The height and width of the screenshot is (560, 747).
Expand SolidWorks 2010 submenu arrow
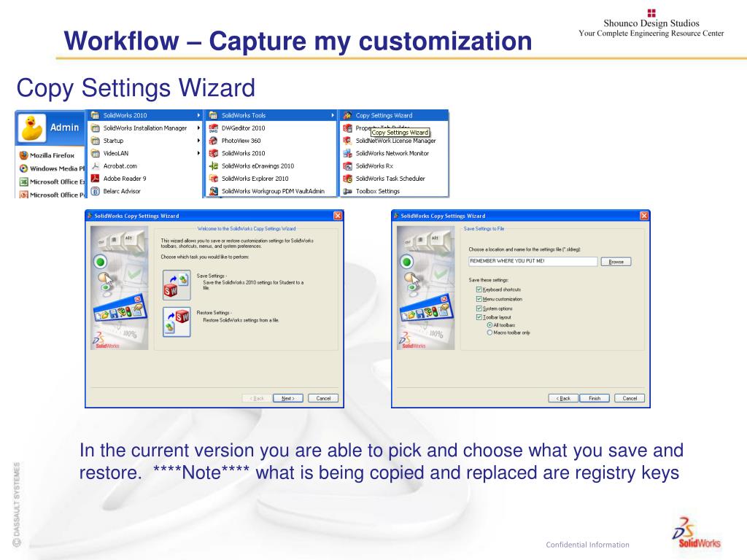198,115
